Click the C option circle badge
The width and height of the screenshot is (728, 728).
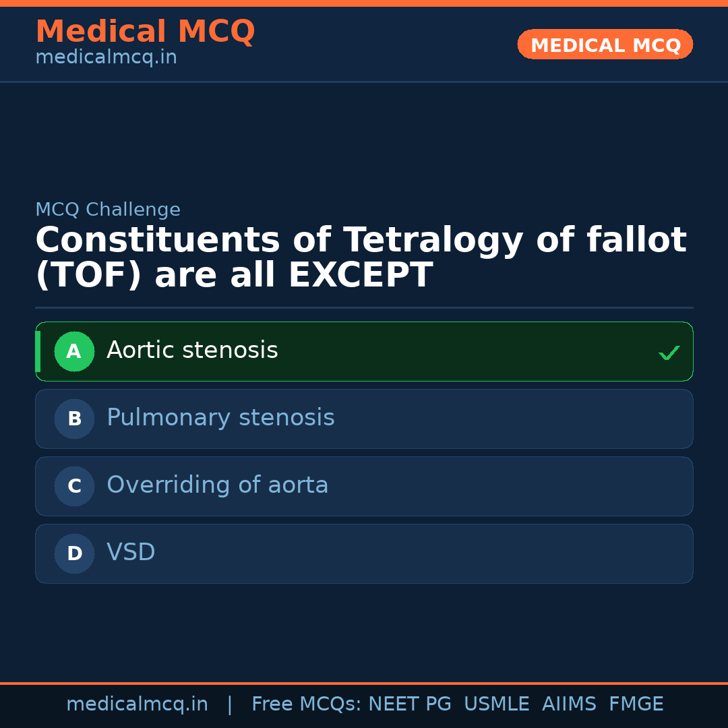point(74,486)
